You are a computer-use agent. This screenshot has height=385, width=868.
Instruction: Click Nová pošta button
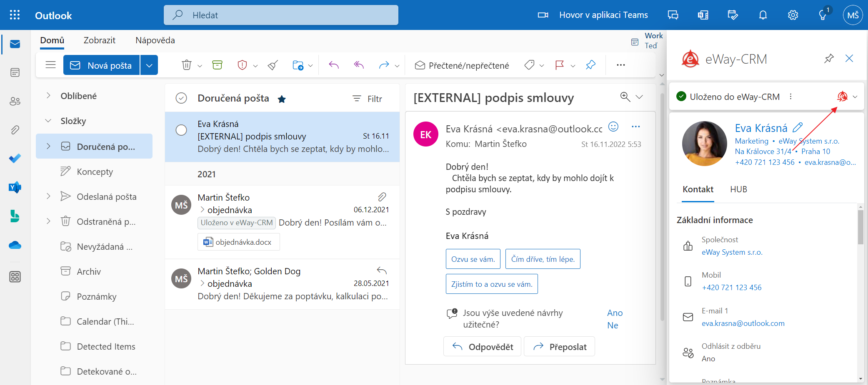point(101,65)
